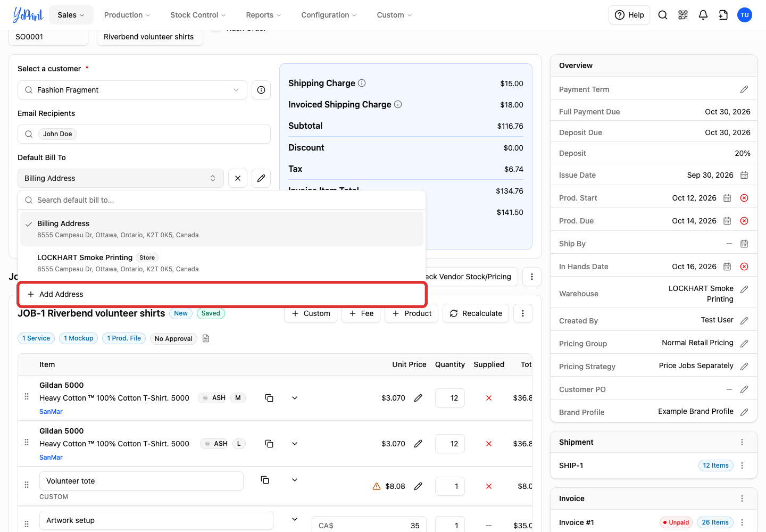Toggle the Billing Address dropdown selector
The image size is (766, 532).
pos(120,178)
